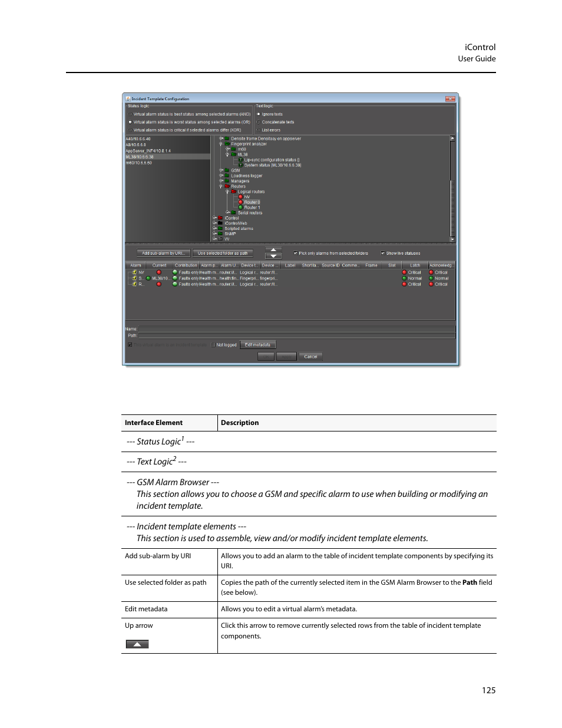Click the System status [ML38/10.6.6.38] alarm icon
The height and width of the screenshot is (728, 562).
point(240,165)
